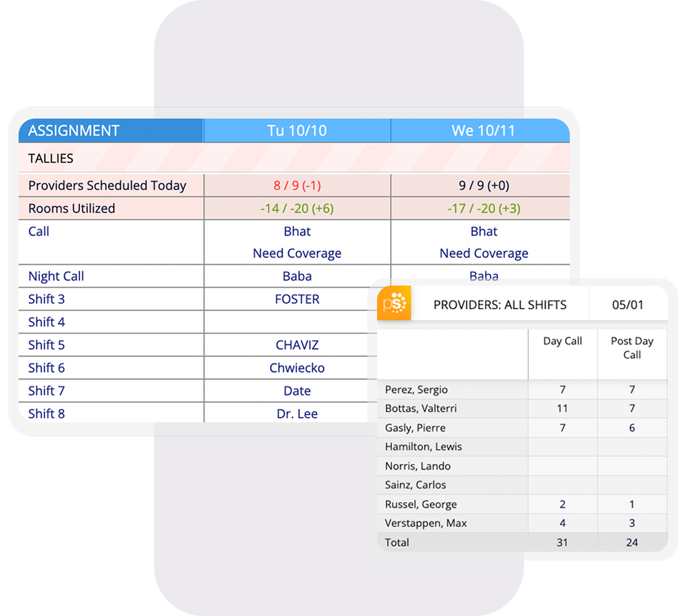The height and width of the screenshot is (616, 678).
Task: Expand the TALLIES section row
Action: pos(51,158)
